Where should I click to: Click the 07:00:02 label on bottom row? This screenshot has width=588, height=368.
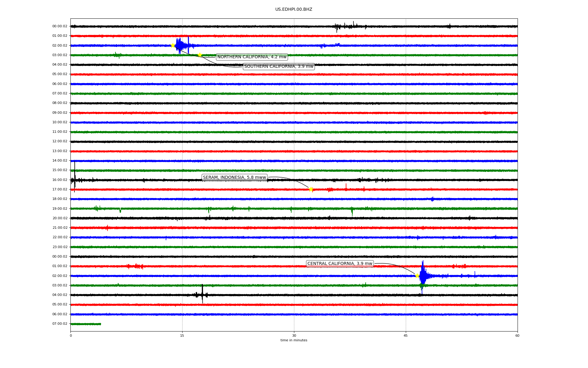pyautogui.click(x=60, y=324)
